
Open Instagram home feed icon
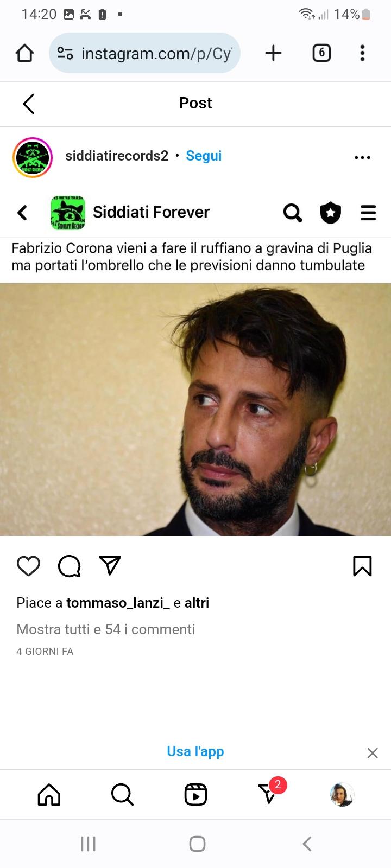point(49,795)
